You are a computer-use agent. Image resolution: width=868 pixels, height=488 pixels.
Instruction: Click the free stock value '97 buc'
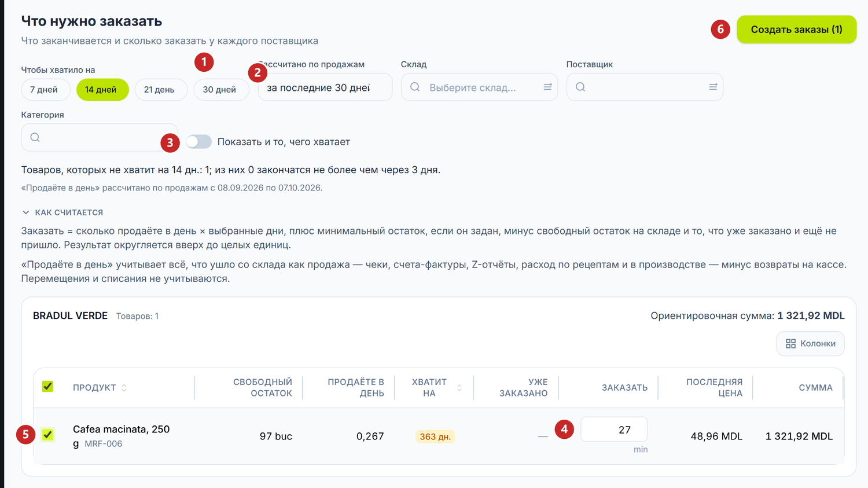click(276, 436)
